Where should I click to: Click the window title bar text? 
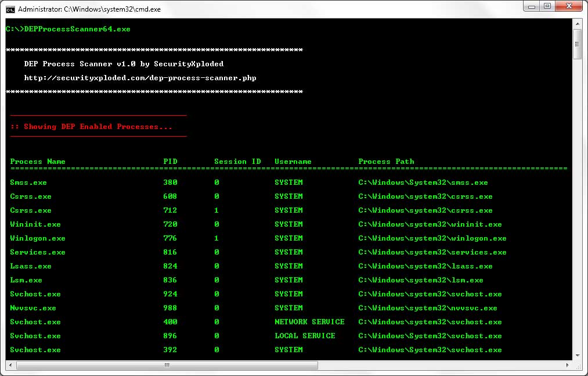[x=89, y=9]
